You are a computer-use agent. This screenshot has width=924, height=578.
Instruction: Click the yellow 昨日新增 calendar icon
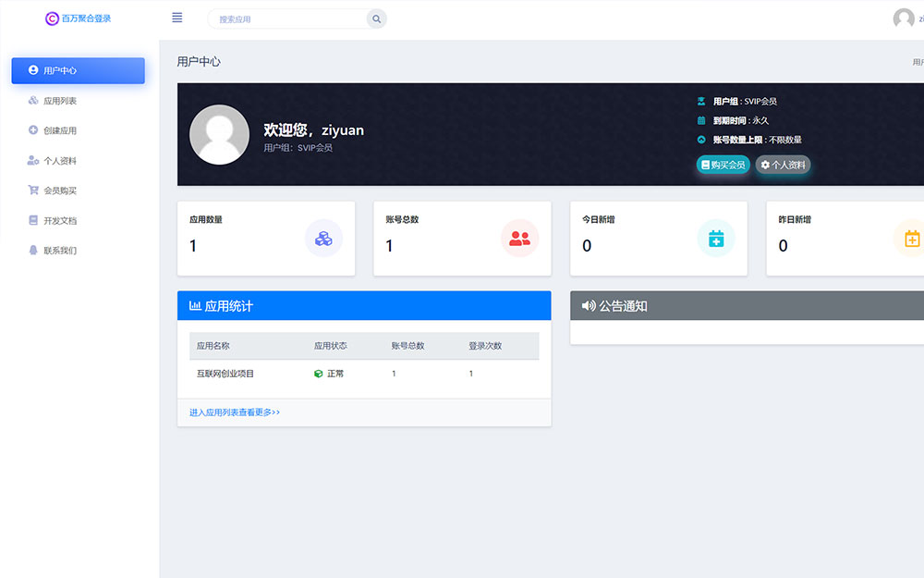(x=912, y=238)
